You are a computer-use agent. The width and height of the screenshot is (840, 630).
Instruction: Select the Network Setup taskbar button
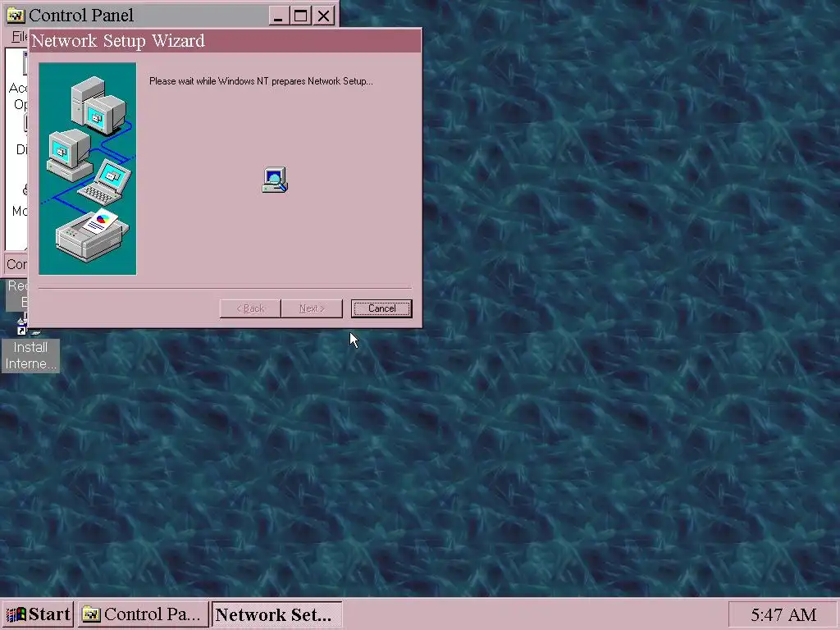point(276,614)
